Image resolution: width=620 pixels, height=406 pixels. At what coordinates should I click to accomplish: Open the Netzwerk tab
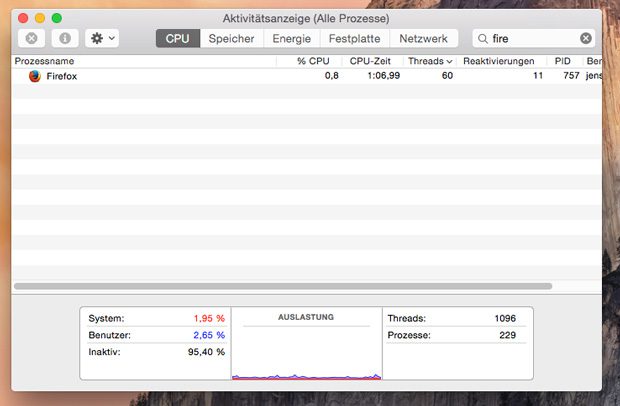pos(423,38)
